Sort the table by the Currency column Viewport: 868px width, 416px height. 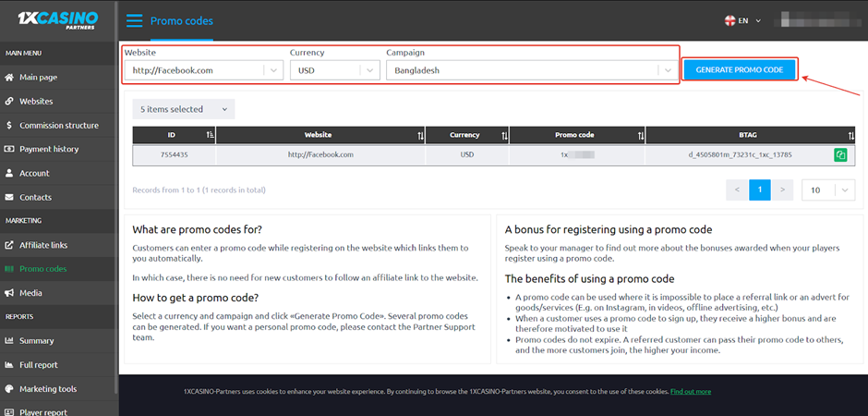[x=504, y=135]
